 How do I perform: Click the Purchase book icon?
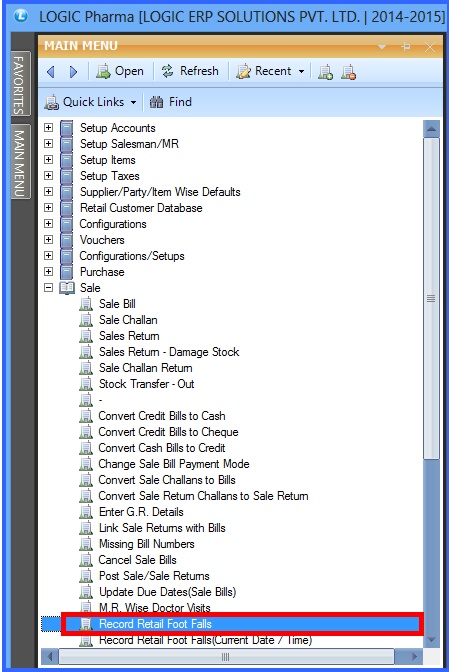point(66,272)
